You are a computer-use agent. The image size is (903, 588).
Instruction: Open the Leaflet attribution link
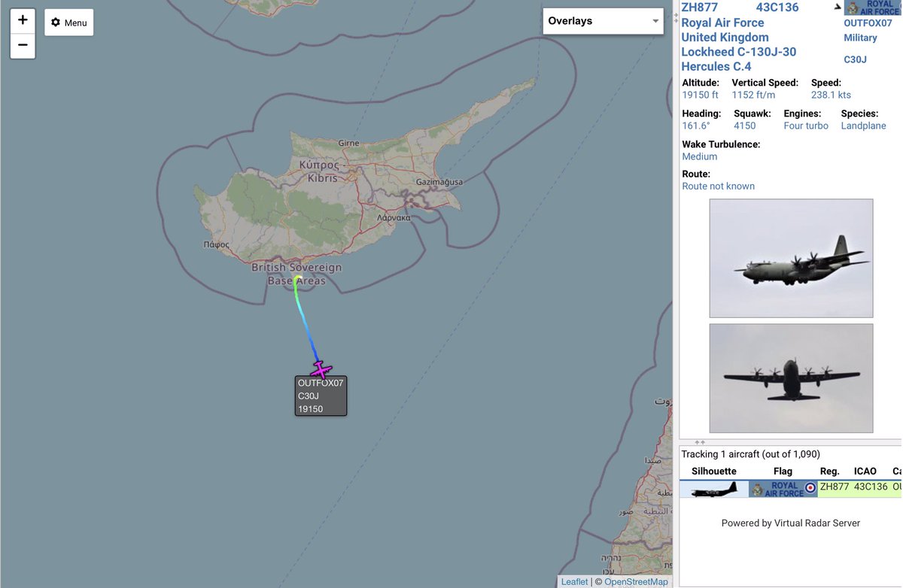click(x=574, y=582)
